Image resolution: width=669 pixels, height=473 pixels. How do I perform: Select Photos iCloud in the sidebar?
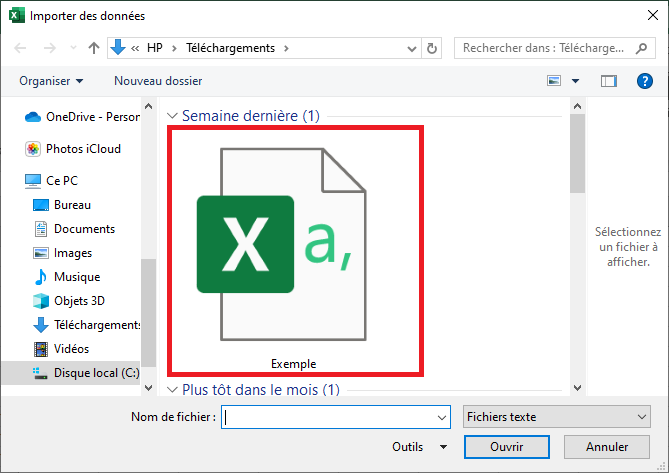tap(73, 149)
